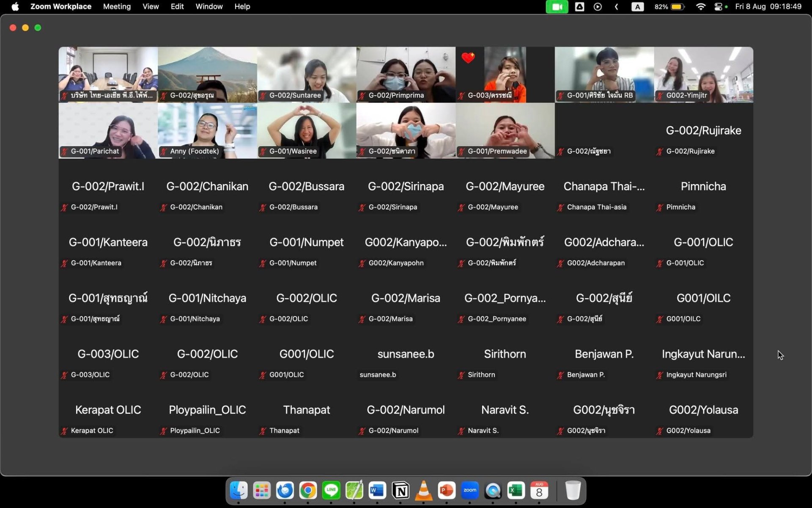Launch Notion from the Dock
The width and height of the screenshot is (812, 508).
[401, 491]
